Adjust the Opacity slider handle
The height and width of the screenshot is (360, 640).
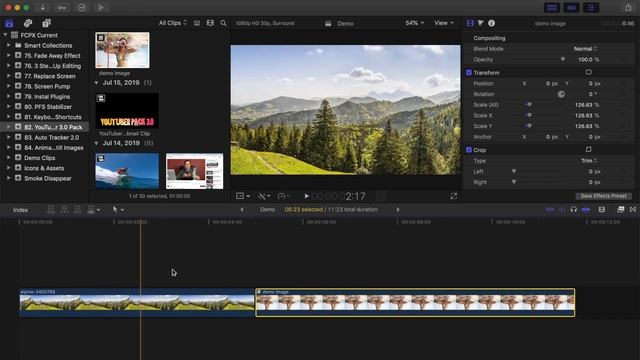tap(563, 59)
